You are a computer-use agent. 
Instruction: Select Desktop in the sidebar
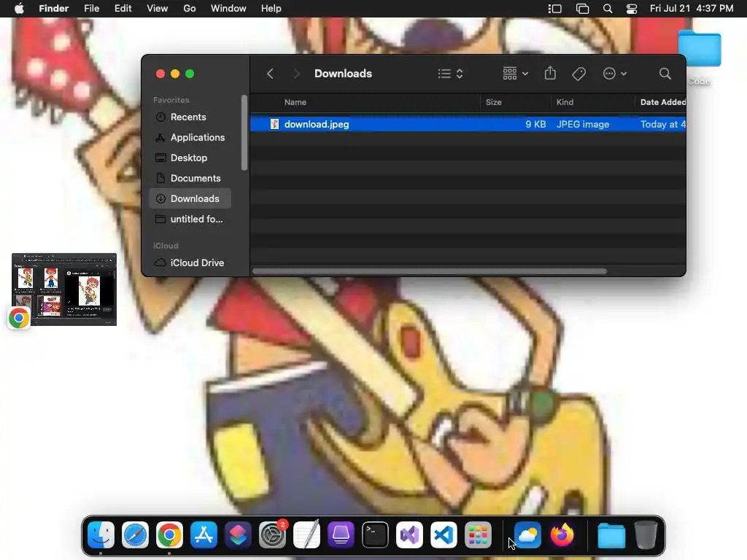(x=190, y=158)
